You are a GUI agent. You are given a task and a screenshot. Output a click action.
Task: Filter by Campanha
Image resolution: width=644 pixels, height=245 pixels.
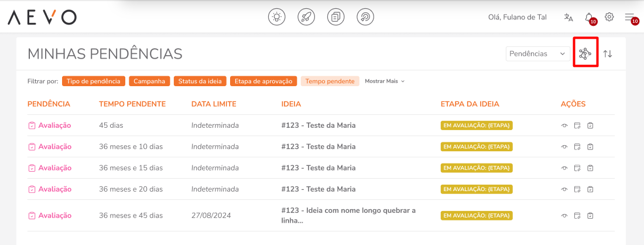(149, 81)
